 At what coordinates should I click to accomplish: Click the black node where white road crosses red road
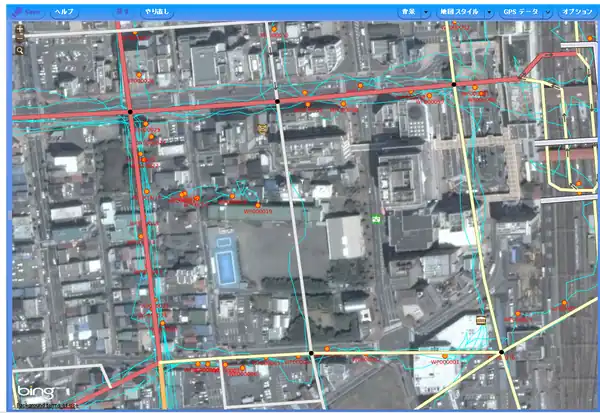[x=277, y=101]
